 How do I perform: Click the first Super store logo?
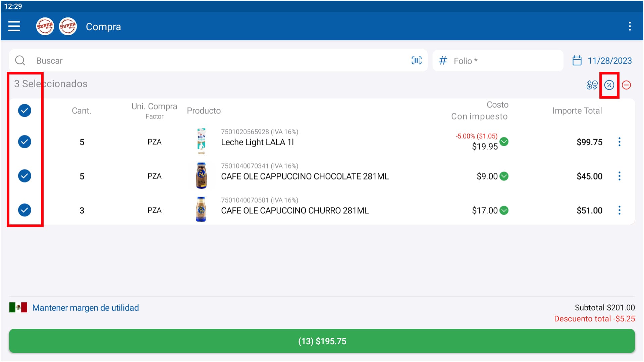click(45, 26)
